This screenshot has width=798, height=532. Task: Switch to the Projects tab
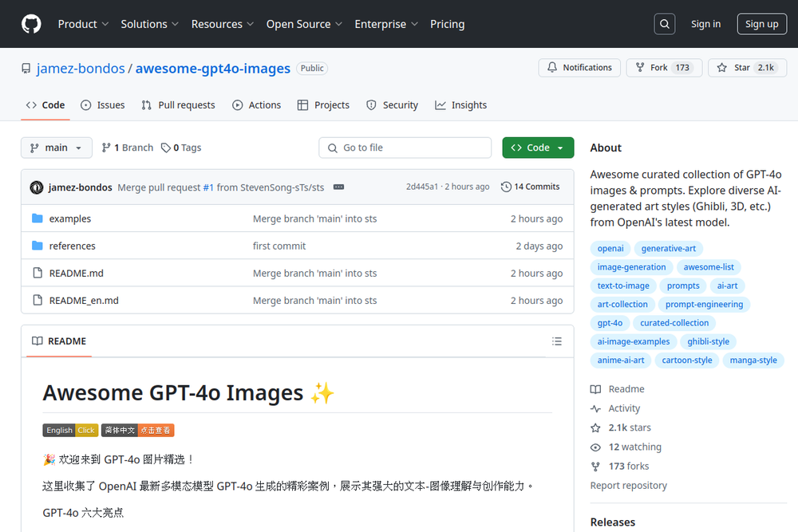click(x=324, y=104)
